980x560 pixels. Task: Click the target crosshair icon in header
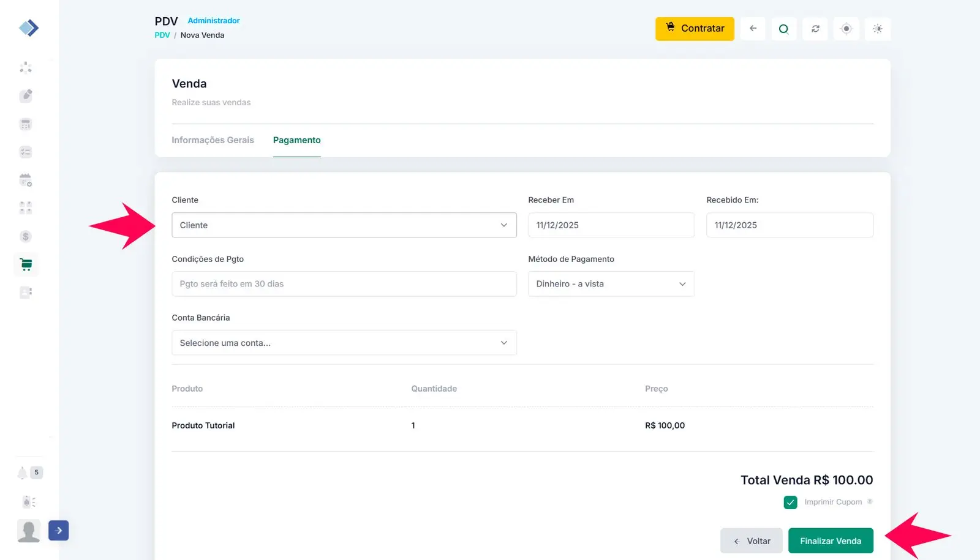(x=846, y=29)
